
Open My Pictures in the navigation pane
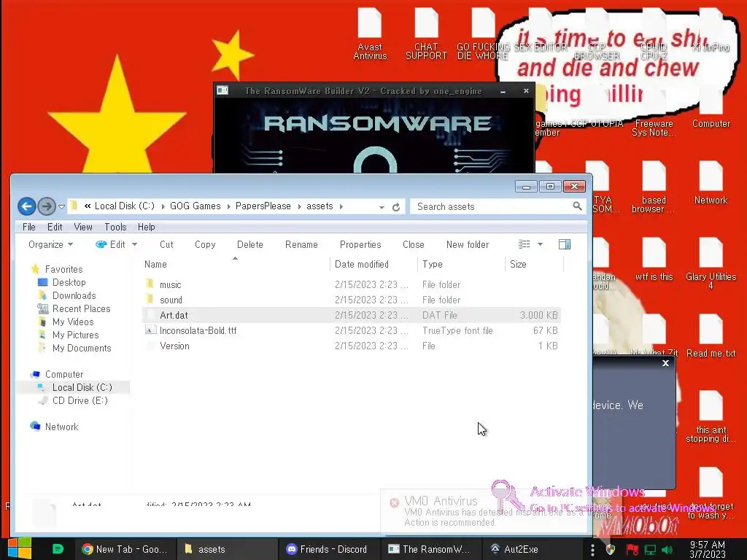tap(75, 335)
